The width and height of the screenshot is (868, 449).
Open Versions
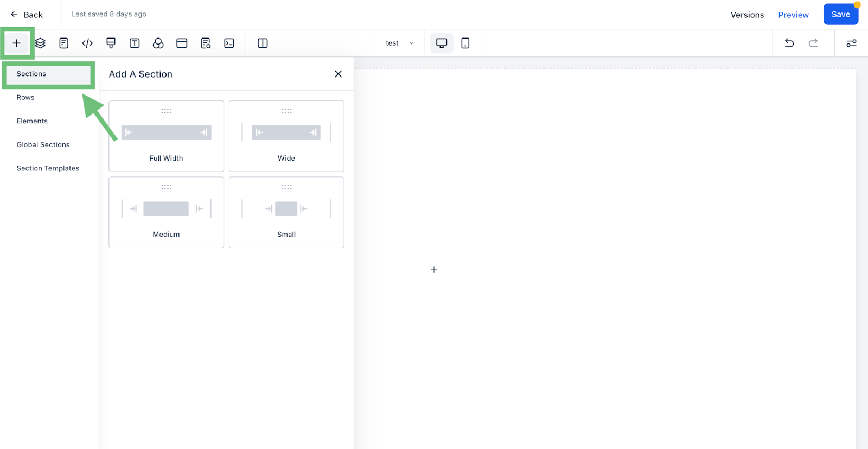click(x=747, y=15)
